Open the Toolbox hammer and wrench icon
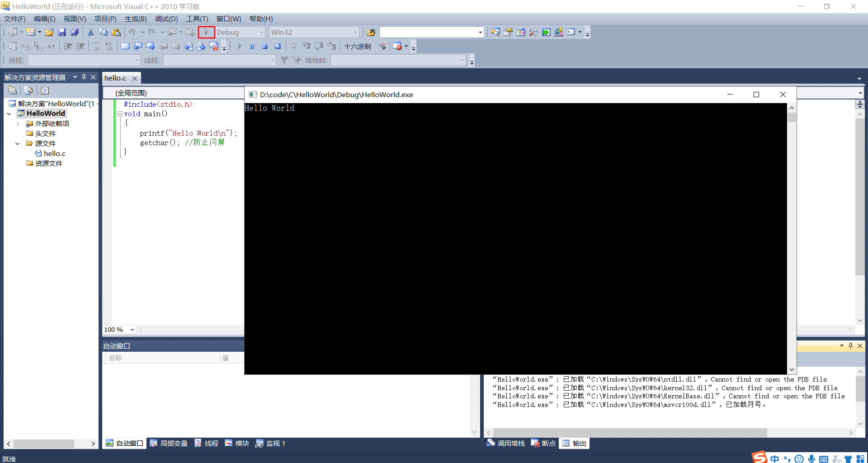The width and height of the screenshot is (868, 463). pyautogui.click(x=533, y=32)
